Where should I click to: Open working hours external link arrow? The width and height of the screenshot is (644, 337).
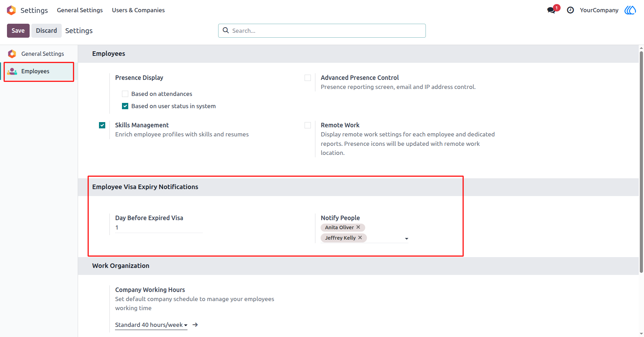[195, 325]
